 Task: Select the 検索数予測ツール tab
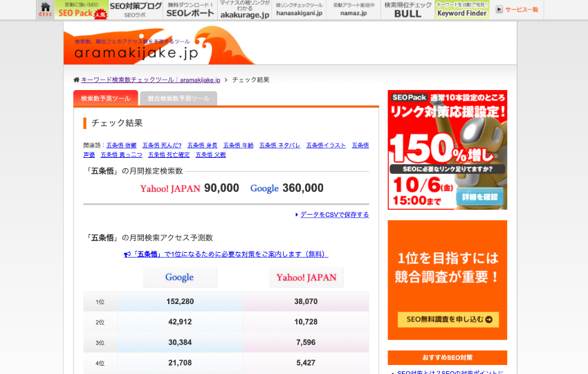pos(106,98)
